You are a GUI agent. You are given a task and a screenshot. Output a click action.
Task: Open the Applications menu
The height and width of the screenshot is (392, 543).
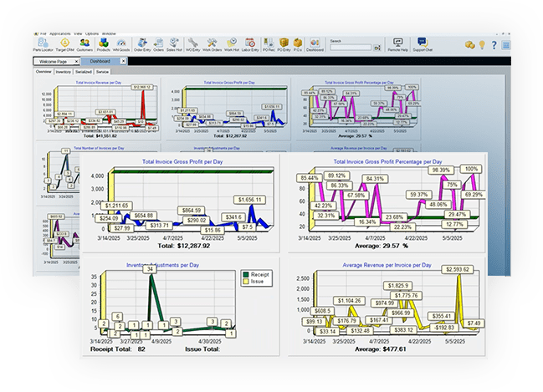pos(60,35)
